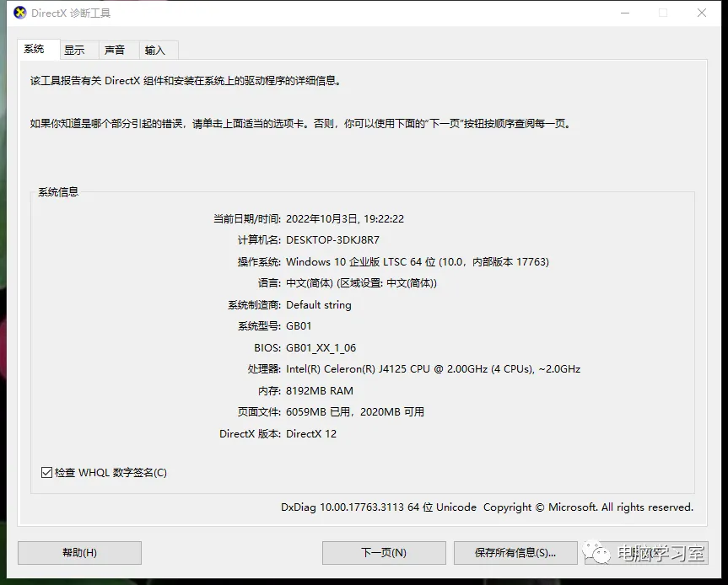Click the current date/time value 2022年10月3日

(x=344, y=219)
